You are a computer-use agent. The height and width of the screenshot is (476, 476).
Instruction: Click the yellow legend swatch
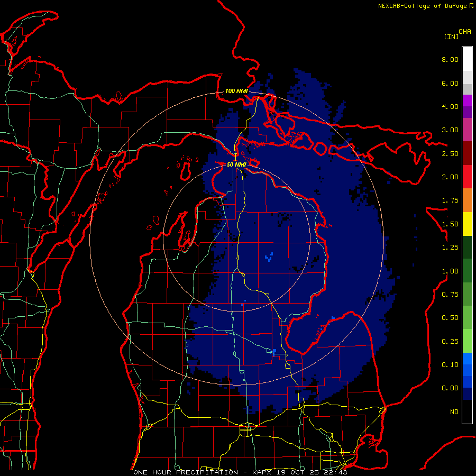[467, 224]
